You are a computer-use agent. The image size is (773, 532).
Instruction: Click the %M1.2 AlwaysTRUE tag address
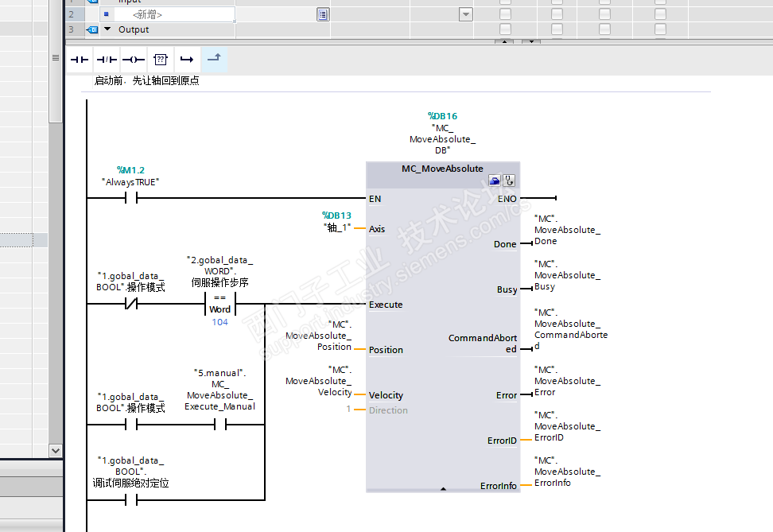[130, 170]
